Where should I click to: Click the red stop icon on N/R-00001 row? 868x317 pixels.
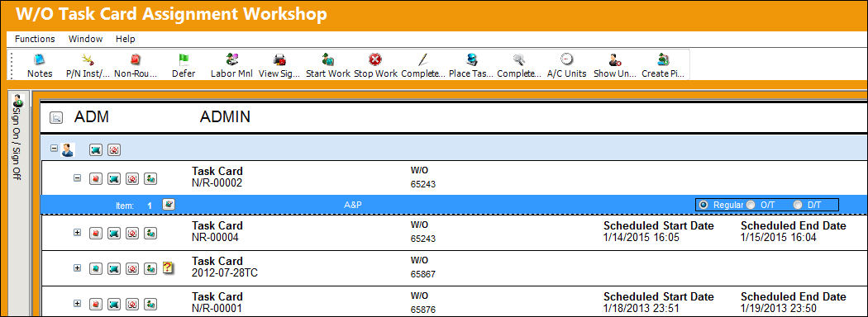[x=132, y=304]
